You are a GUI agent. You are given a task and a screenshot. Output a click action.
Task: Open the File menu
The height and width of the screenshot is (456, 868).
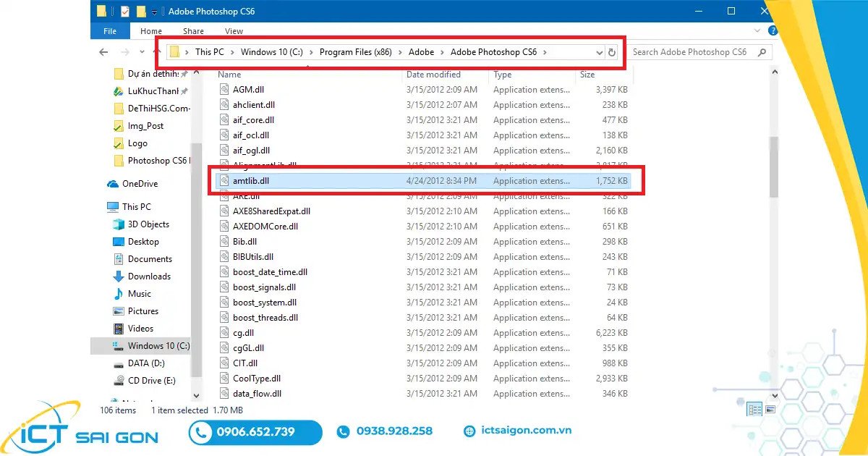(x=109, y=31)
